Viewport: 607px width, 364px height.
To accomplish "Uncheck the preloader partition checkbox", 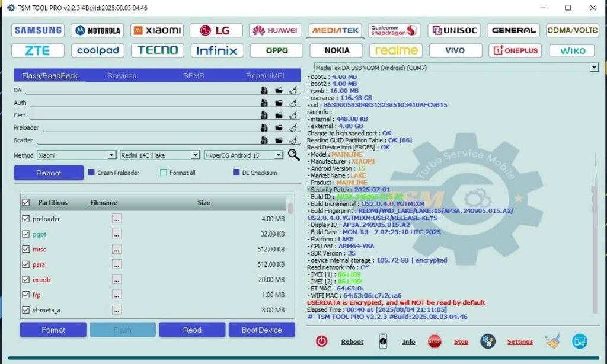I will tap(25, 219).
